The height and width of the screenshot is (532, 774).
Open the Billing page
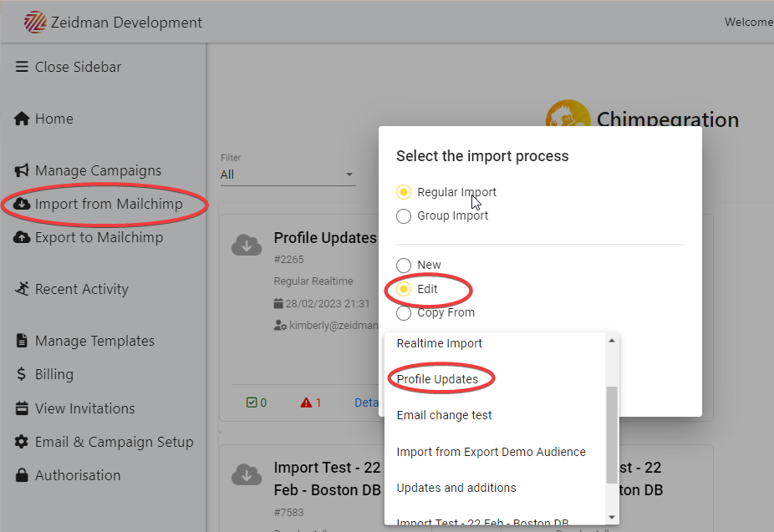[x=54, y=375]
